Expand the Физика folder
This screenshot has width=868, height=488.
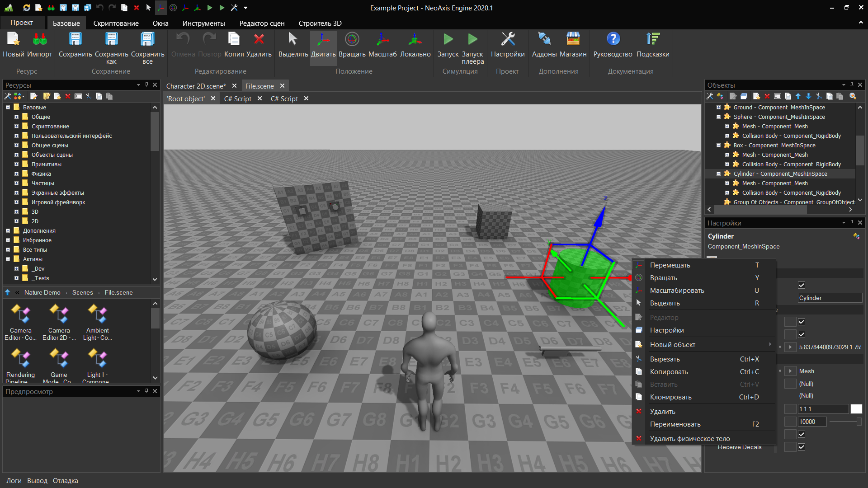pyautogui.click(x=16, y=174)
